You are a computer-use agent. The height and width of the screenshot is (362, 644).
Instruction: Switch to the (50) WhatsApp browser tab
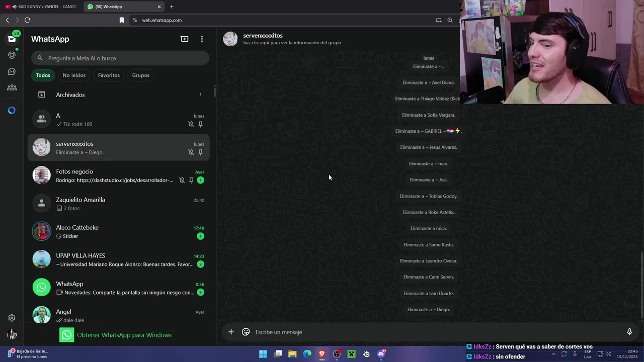[123, 7]
